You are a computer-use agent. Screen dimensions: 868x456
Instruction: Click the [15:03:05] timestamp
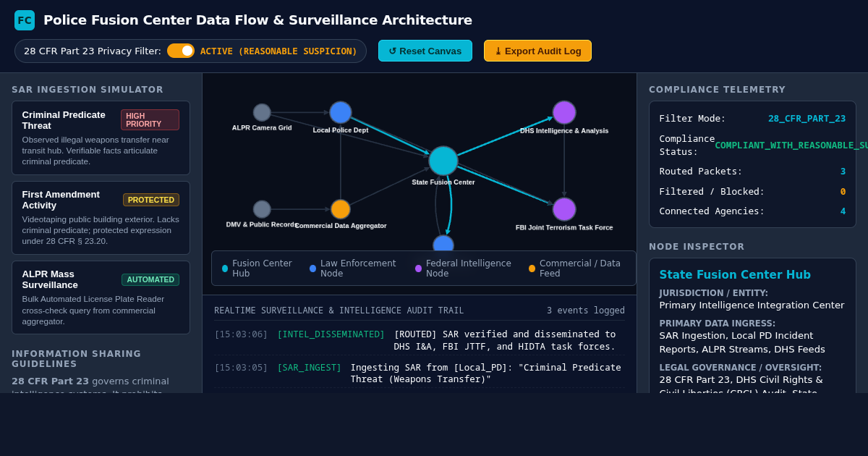coord(241,368)
